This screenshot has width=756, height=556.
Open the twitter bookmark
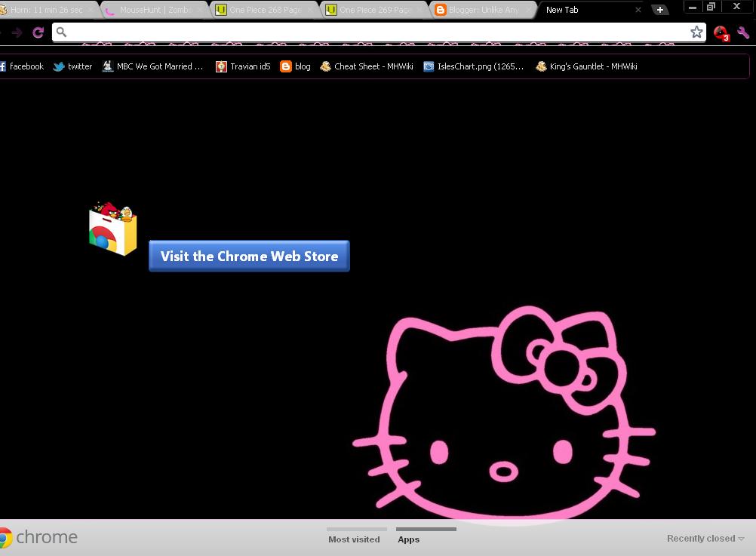[72, 66]
